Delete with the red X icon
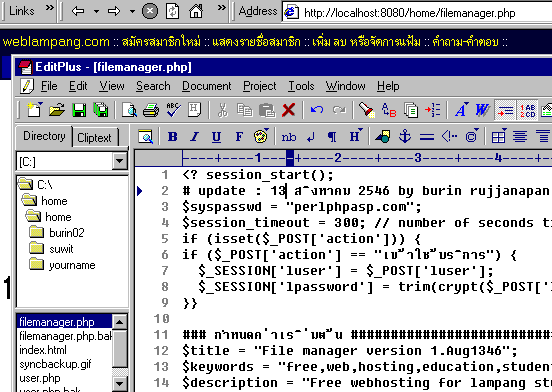 pyautogui.click(x=288, y=110)
